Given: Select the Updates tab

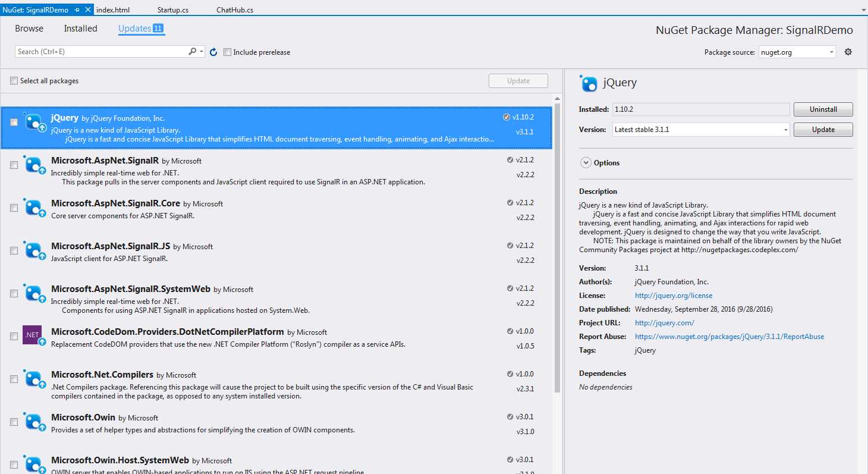Looking at the screenshot, I should pos(141,29).
